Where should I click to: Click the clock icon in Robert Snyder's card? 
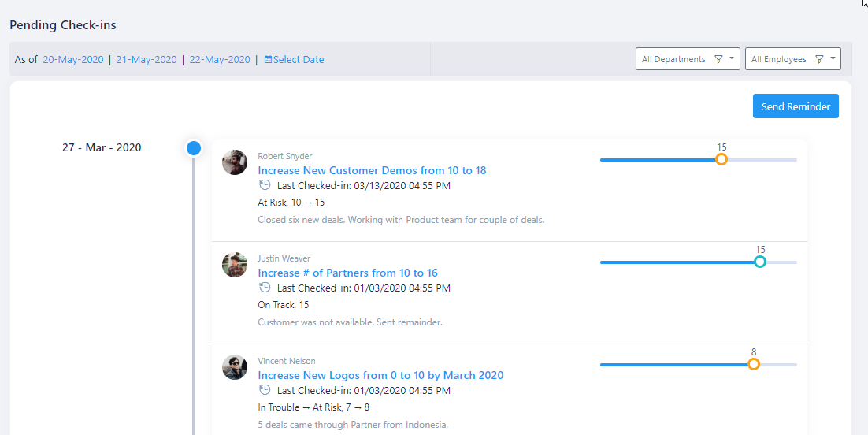[265, 185]
